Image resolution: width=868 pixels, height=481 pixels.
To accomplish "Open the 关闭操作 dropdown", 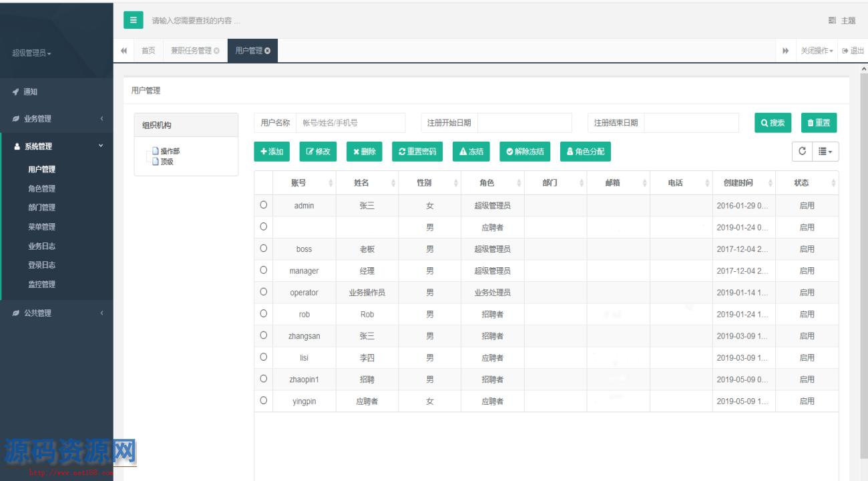I will 817,51.
